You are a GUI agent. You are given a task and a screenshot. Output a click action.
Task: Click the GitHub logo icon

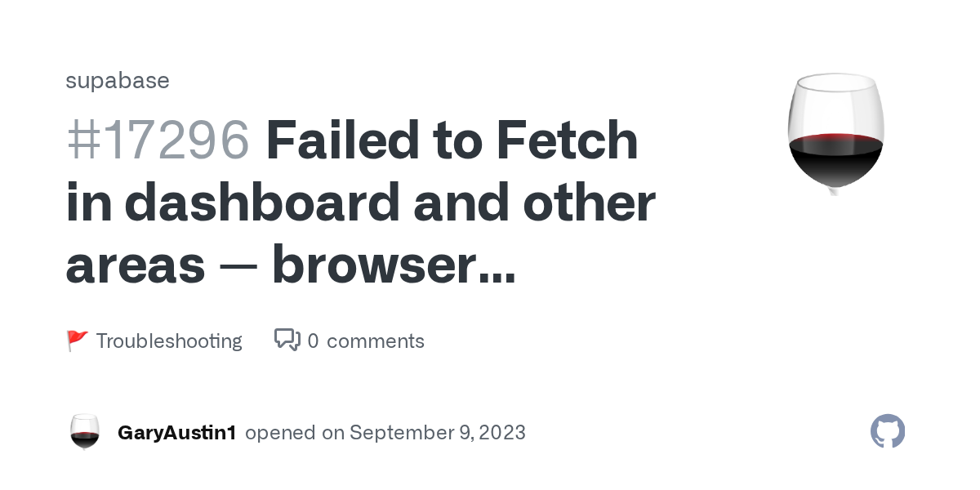click(888, 431)
